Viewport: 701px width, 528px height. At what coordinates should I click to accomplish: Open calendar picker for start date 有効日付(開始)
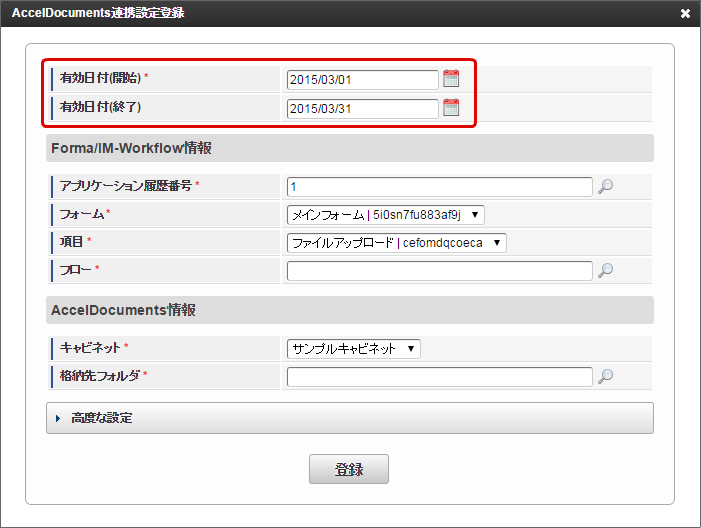point(451,79)
